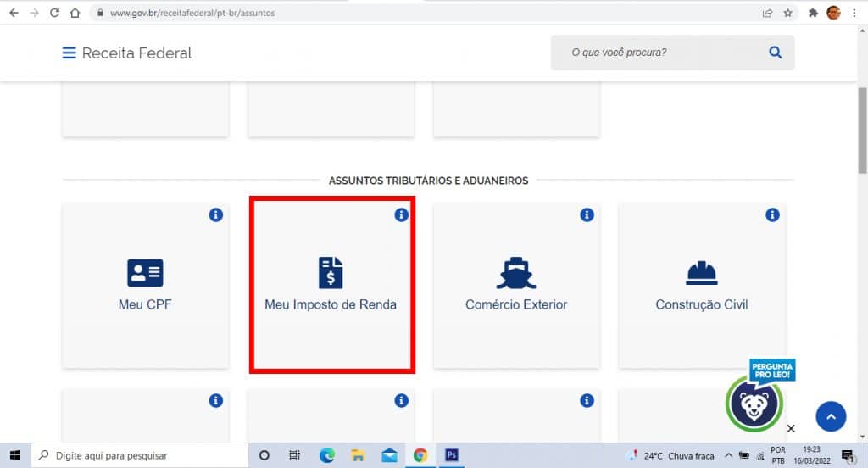The height and width of the screenshot is (468, 868).
Task: Click the page vertical scrollbar thumb
Action: 862,131
